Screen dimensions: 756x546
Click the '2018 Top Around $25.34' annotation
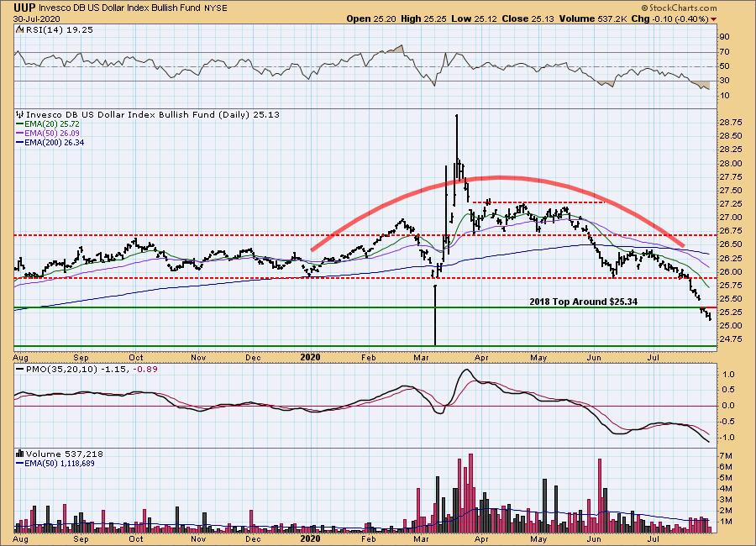click(x=584, y=302)
